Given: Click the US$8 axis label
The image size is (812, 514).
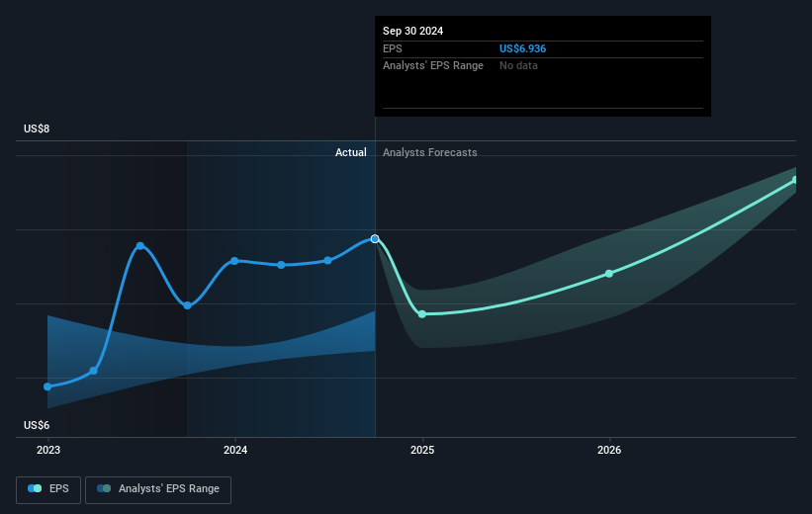Looking at the screenshot, I should (x=37, y=128).
